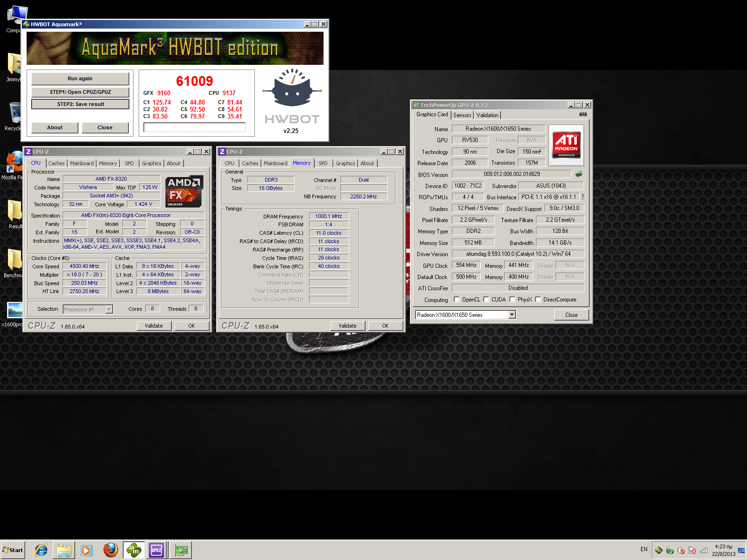Enable the DirectCompute checkbox
The width and height of the screenshot is (747, 560).
pos(538,300)
